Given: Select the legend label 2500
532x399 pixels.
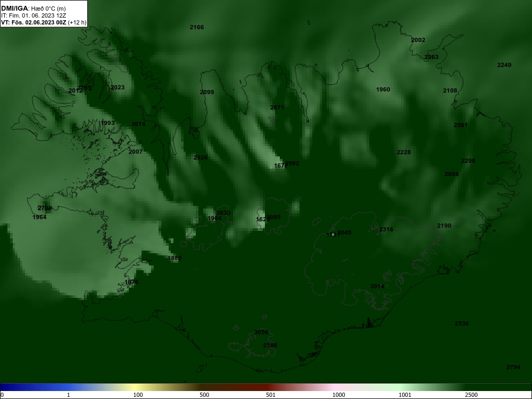Looking at the screenshot, I should (471, 395).
